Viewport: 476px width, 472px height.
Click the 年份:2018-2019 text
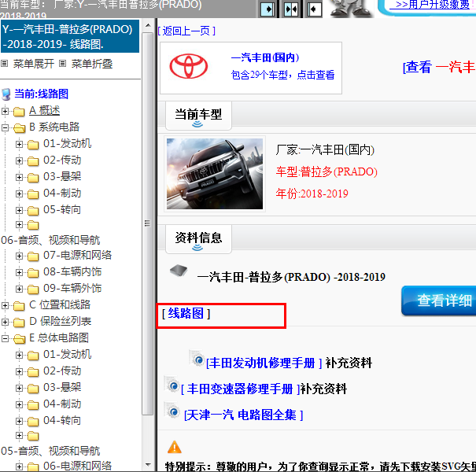pos(312,194)
